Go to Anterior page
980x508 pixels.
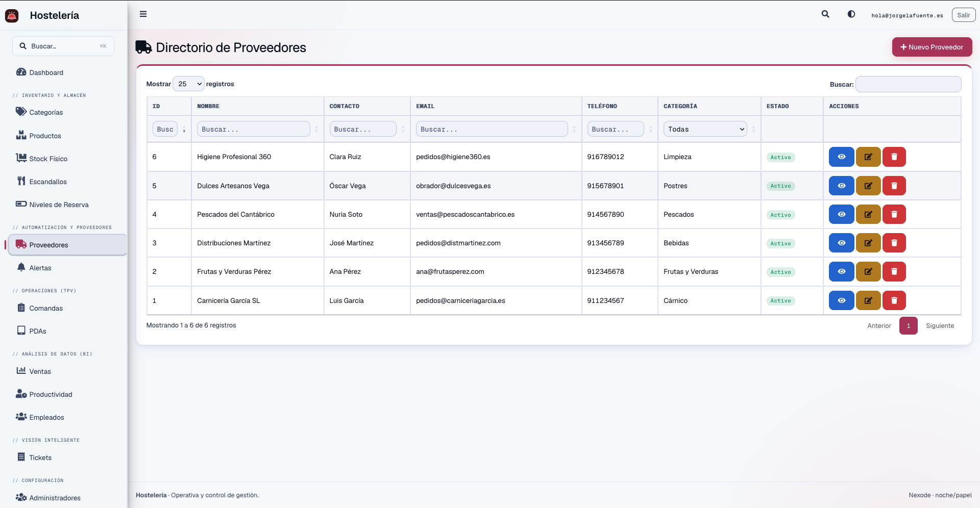click(x=879, y=326)
